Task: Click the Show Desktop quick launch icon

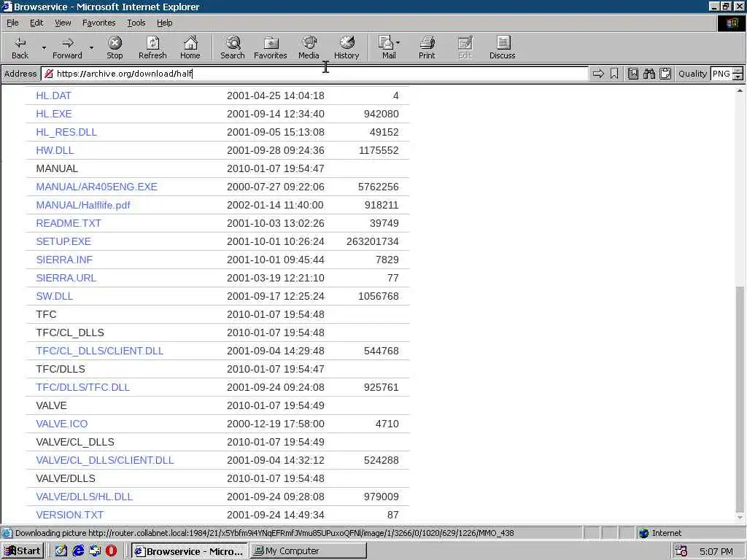Action: pyautogui.click(x=95, y=551)
